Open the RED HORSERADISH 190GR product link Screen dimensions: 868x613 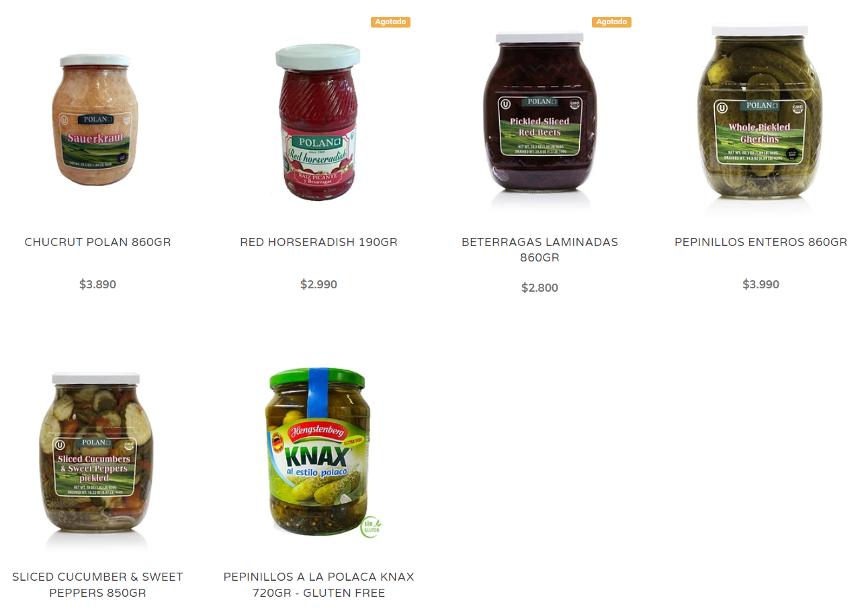tap(319, 242)
